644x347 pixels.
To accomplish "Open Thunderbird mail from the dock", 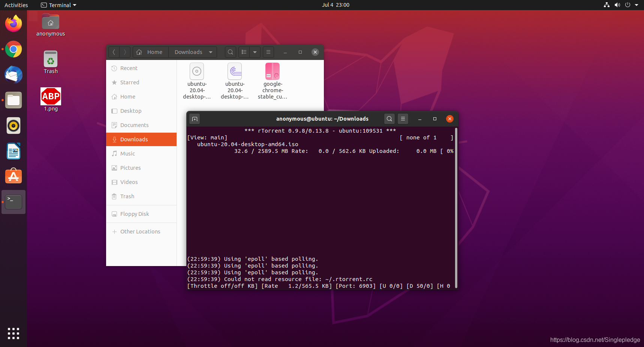I will tap(13, 75).
